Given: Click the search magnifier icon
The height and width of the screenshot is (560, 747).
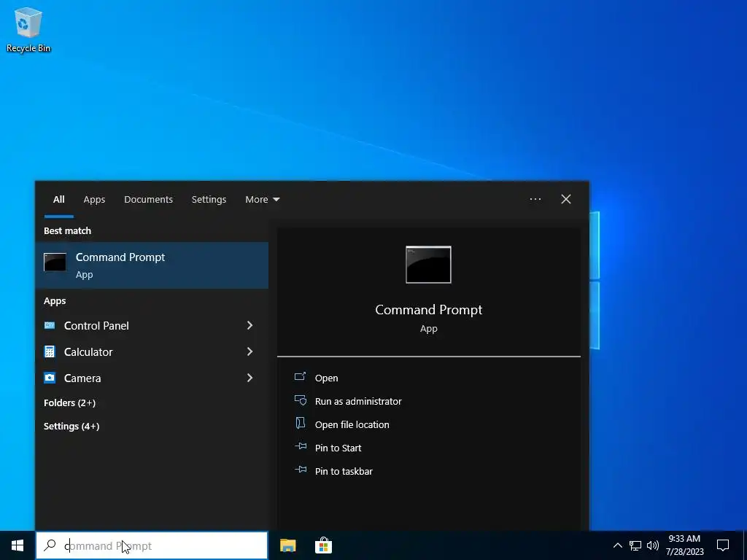Looking at the screenshot, I should (x=50, y=545).
